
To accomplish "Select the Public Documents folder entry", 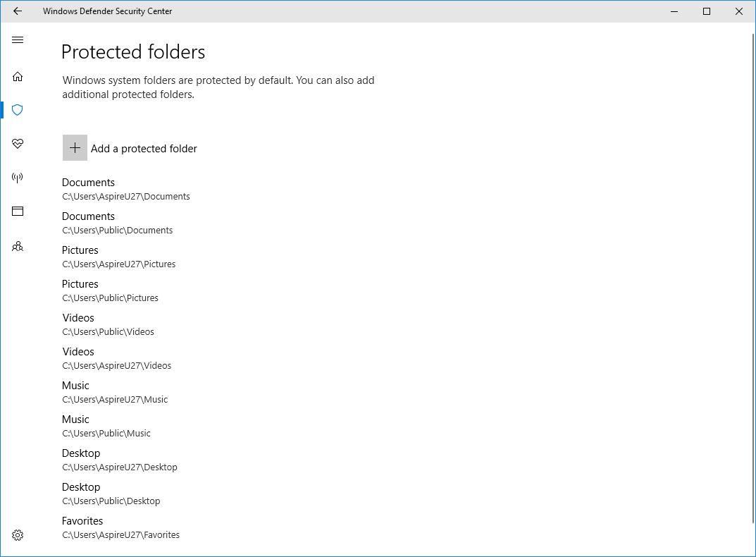I will pos(117,223).
